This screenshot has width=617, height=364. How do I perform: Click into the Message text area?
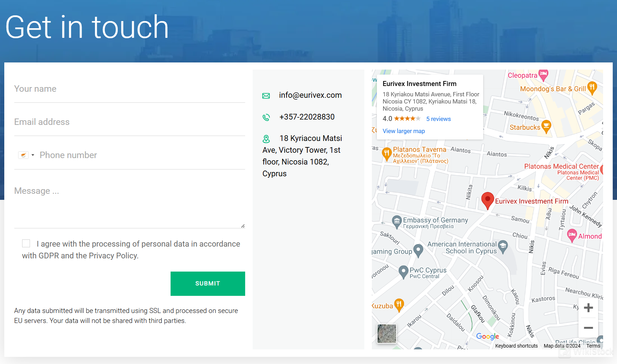pos(130,205)
